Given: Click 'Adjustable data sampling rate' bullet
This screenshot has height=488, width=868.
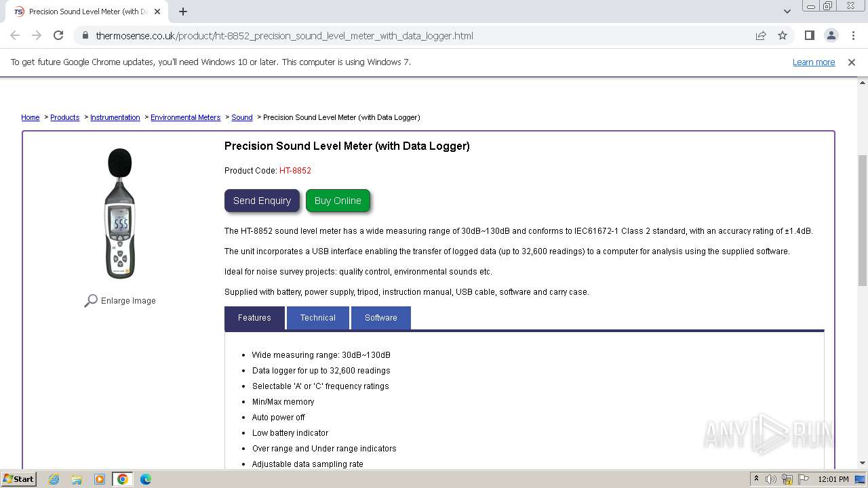Looking at the screenshot, I should [307, 464].
